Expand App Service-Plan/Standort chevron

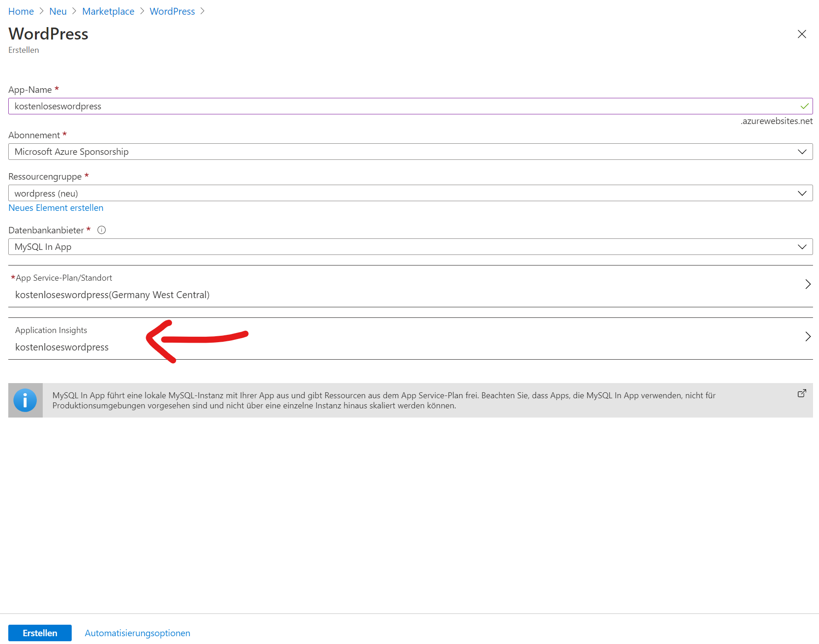pos(808,284)
